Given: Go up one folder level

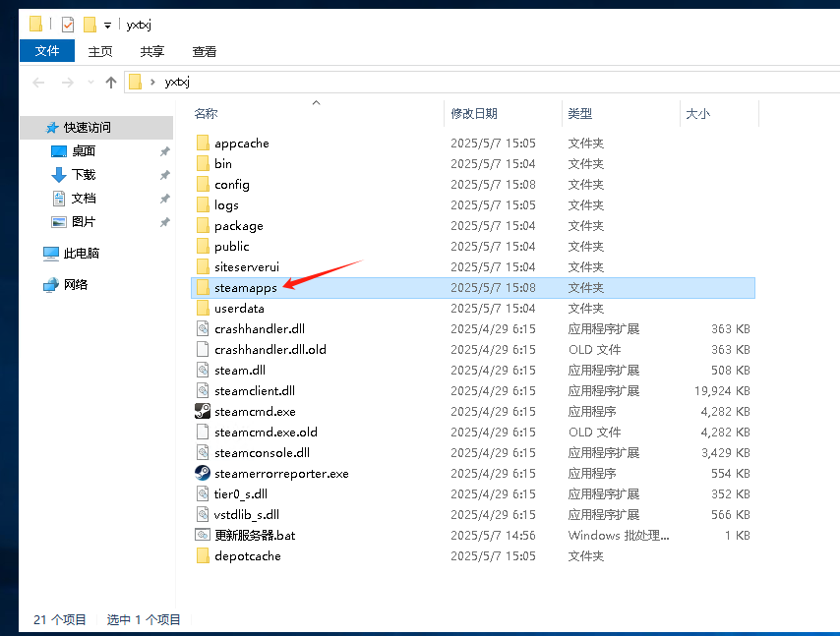Looking at the screenshot, I should tap(111, 83).
